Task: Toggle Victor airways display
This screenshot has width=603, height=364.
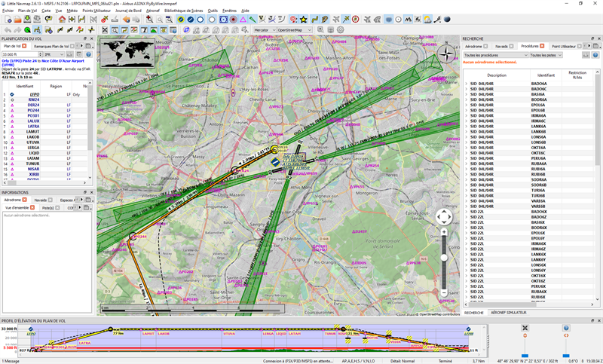Action: (262, 20)
